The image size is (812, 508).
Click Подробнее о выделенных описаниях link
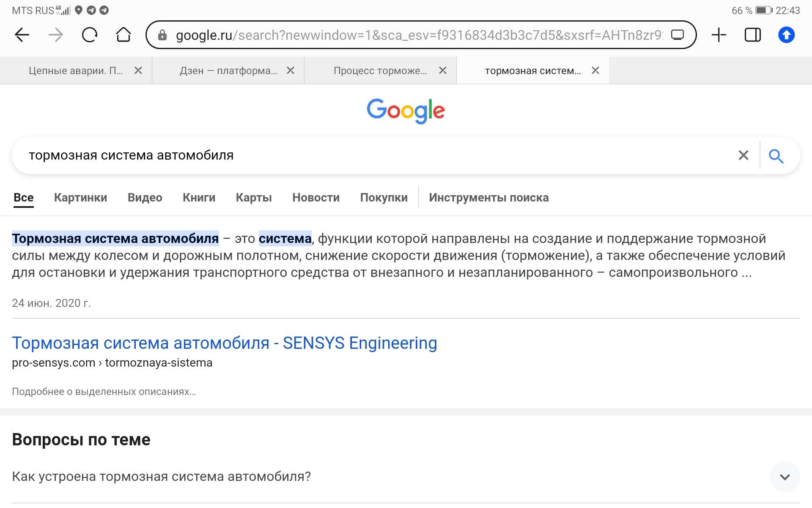[x=104, y=392]
